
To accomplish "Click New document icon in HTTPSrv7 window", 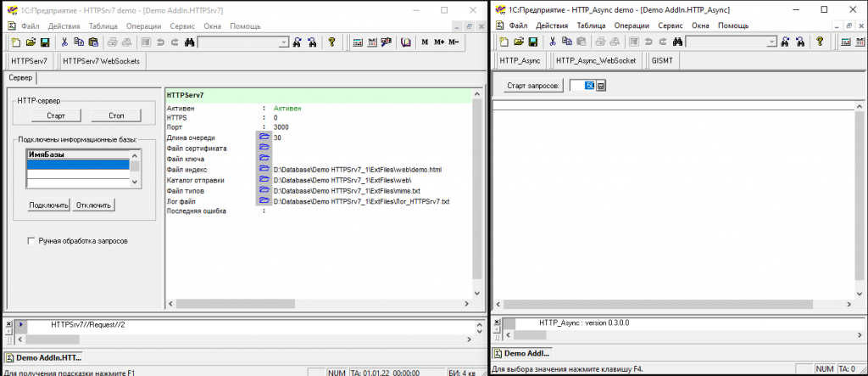I will (x=16, y=42).
